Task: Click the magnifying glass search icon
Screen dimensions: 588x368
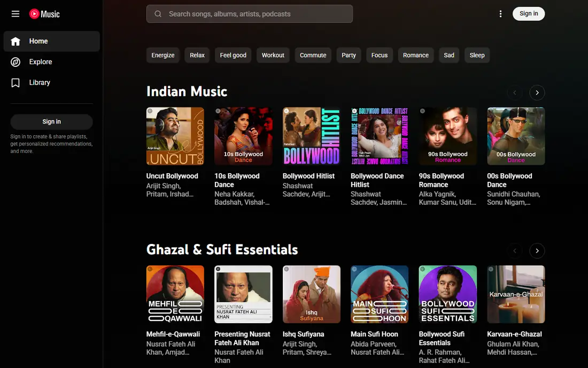Action: [158, 14]
